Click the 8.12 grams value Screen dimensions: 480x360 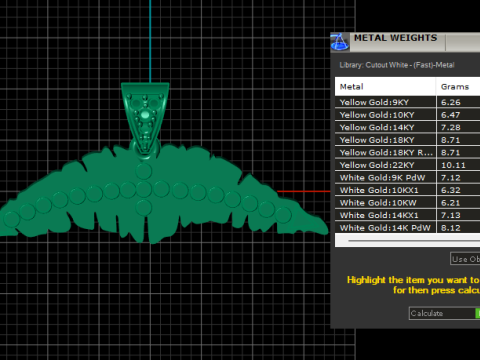[x=451, y=228]
